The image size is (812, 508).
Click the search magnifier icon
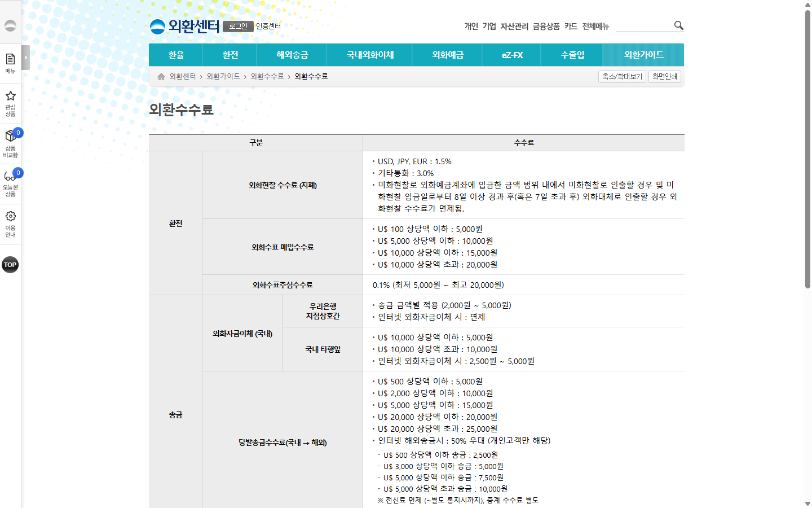[x=678, y=25]
